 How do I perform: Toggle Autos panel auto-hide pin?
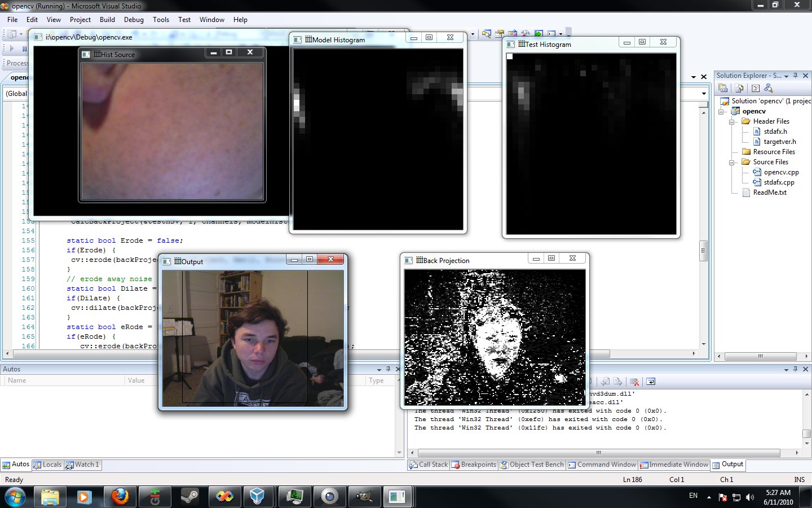[388, 369]
